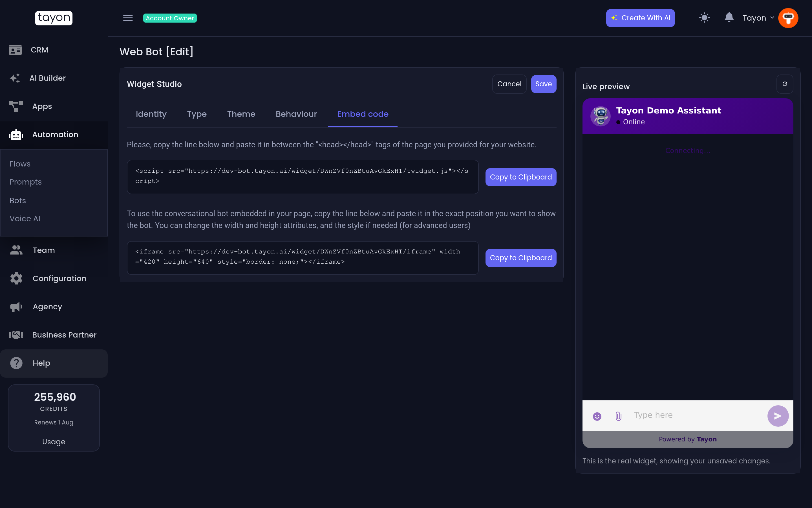Click the Tayon Demo Assistant robot avatar
The image size is (812, 508).
pyautogui.click(x=600, y=116)
